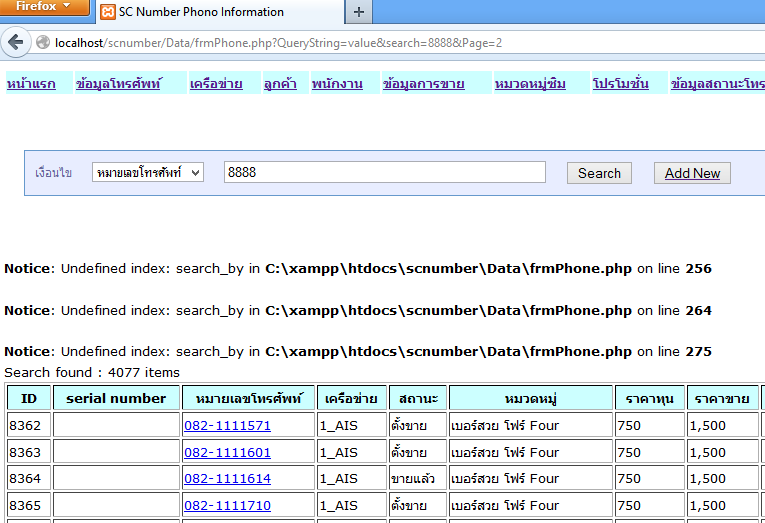The image size is (765, 523).
Task: Open the ลูกค้า menu link
Action: click(280, 84)
